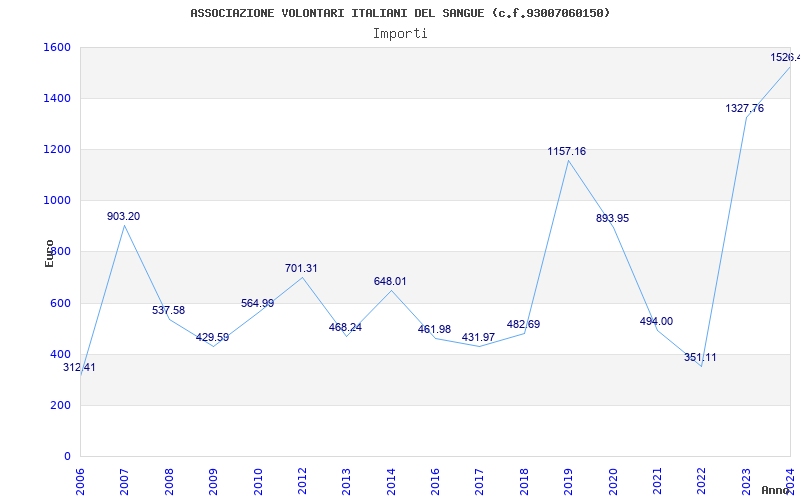Click the 537.58 value label
Viewport: 800px width, 500px height.
(x=168, y=310)
